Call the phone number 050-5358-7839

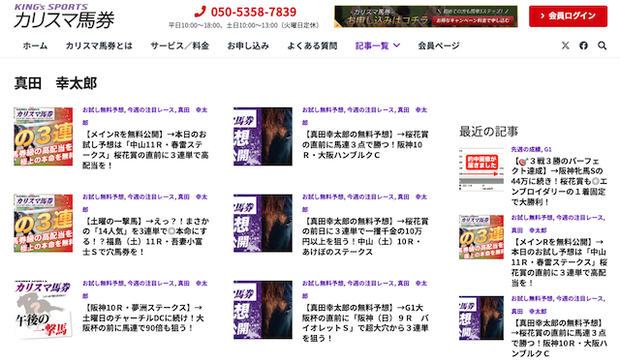[254, 12]
